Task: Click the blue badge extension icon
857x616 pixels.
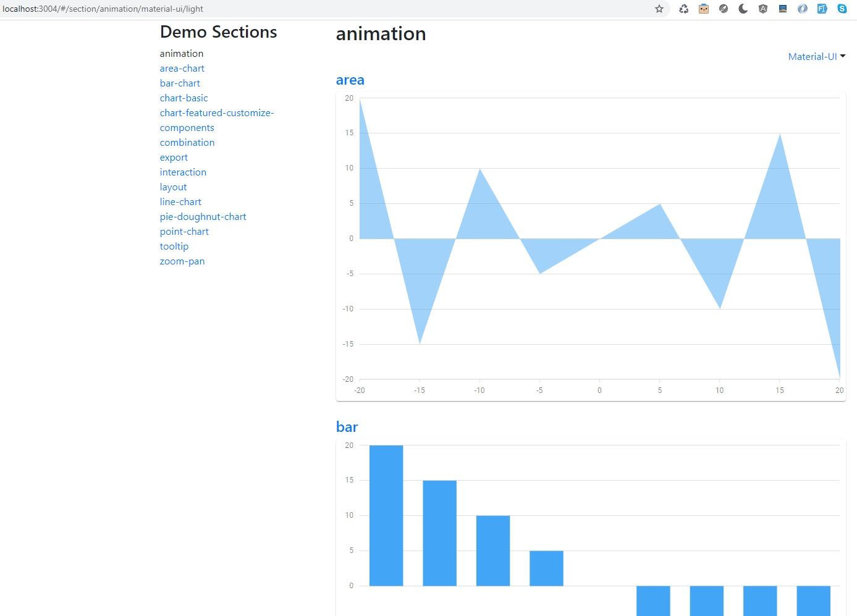Action: tap(783, 9)
